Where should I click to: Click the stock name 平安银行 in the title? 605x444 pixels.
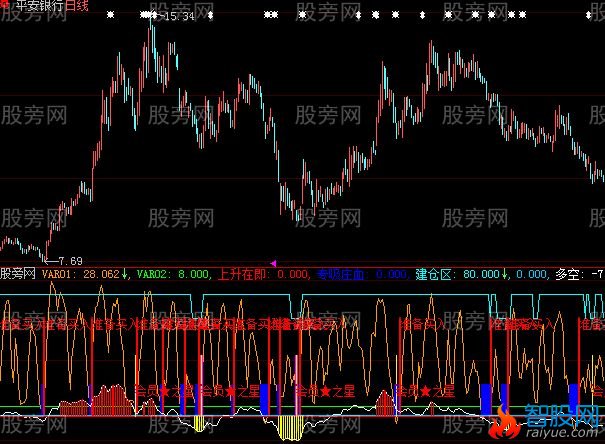pyautogui.click(x=40, y=5)
